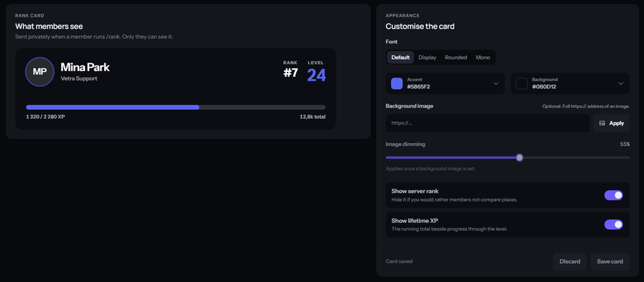
Task: Click the Save card button
Action: point(610,261)
